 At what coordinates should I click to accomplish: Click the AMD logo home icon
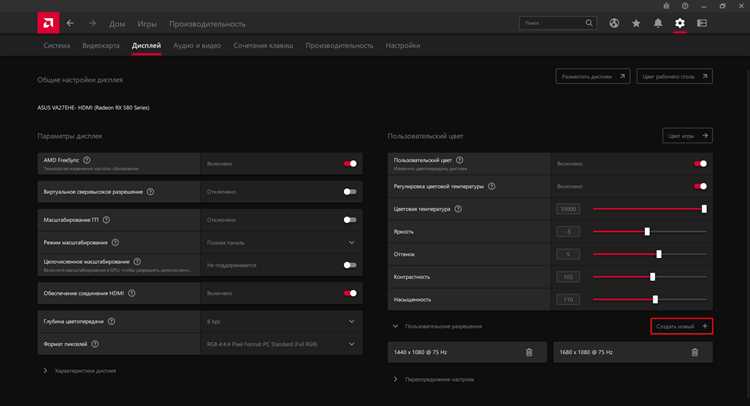48,23
